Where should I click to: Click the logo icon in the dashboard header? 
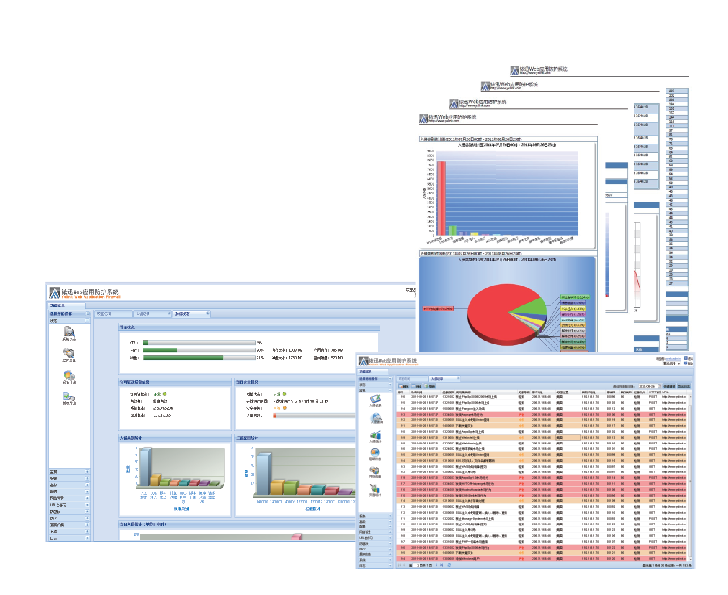(x=55, y=293)
